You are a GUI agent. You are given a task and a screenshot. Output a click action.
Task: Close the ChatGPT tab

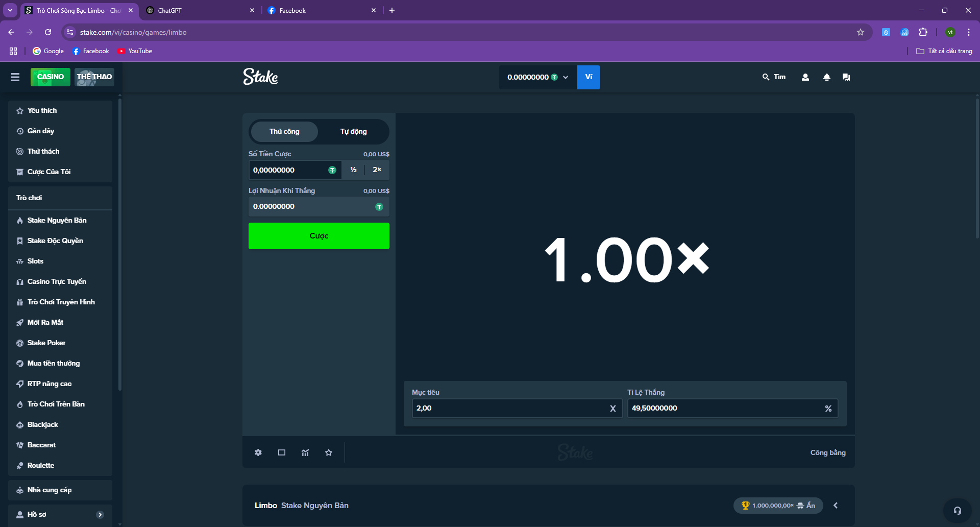click(252, 10)
